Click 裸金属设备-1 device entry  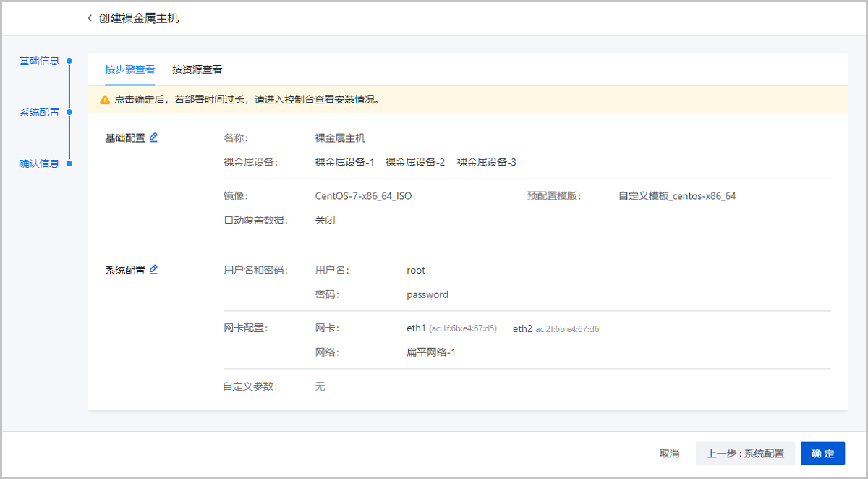344,162
